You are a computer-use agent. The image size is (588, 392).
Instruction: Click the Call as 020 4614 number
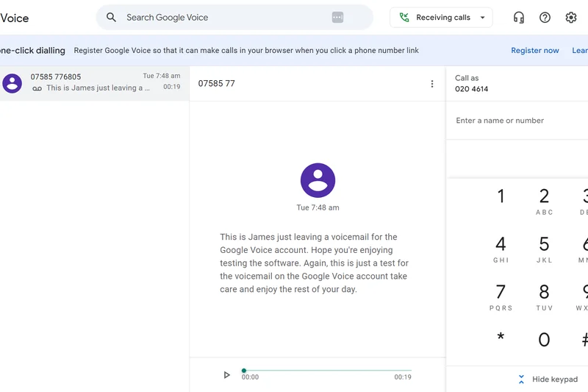point(471,89)
